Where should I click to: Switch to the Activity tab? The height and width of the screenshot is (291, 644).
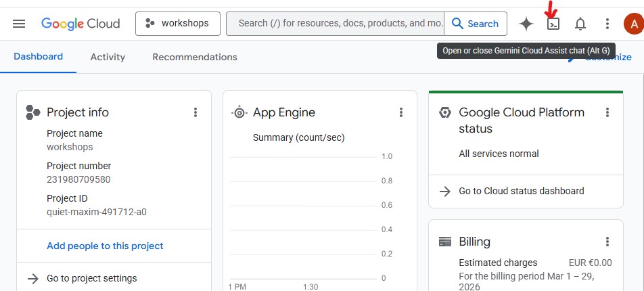[108, 57]
